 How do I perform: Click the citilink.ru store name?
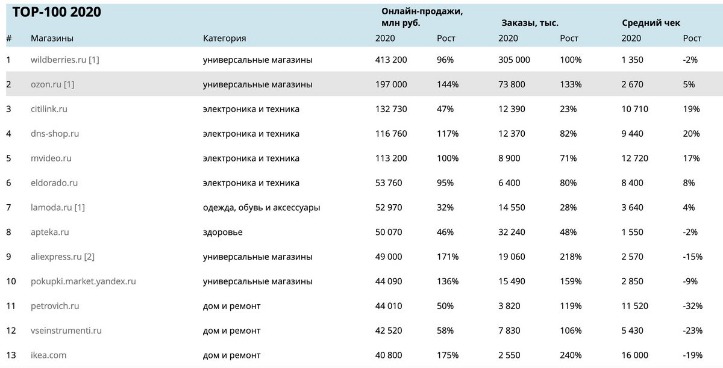tap(49, 109)
